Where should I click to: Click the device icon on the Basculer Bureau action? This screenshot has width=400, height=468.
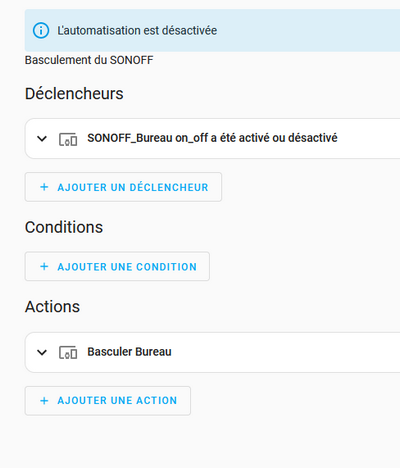click(x=68, y=353)
